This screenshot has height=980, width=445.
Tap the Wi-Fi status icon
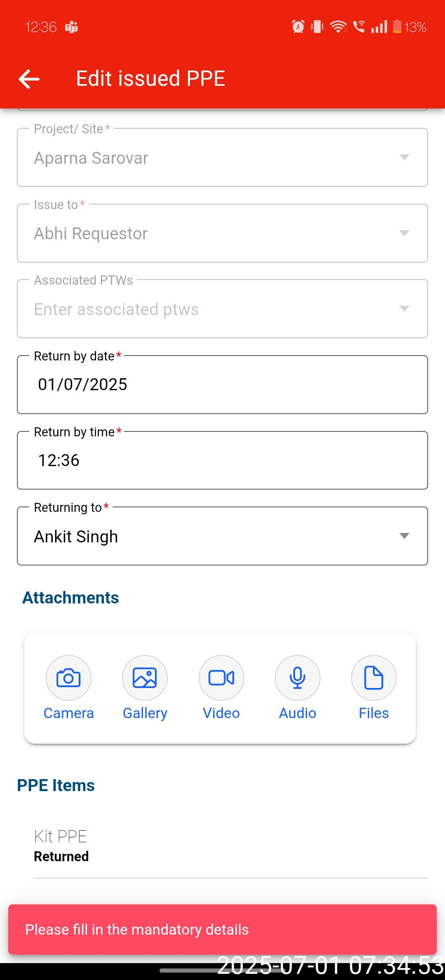pyautogui.click(x=338, y=27)
